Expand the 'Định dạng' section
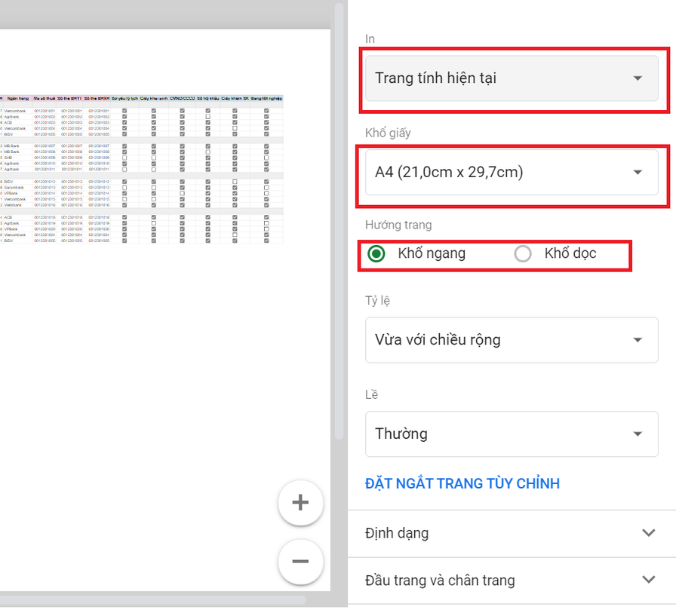679x616 pixels. (x=512, y=533)
